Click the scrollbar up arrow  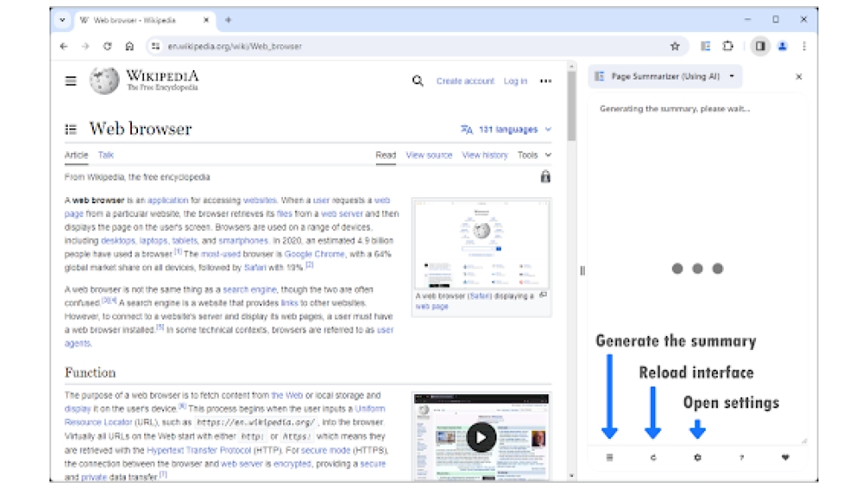point(572,66)
